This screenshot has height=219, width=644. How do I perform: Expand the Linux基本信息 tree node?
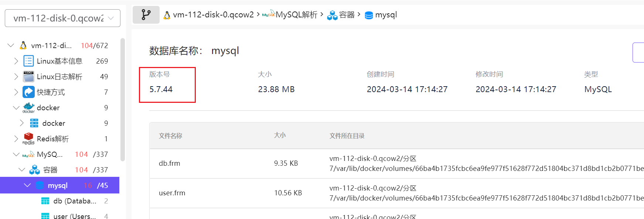click(16, 61)
